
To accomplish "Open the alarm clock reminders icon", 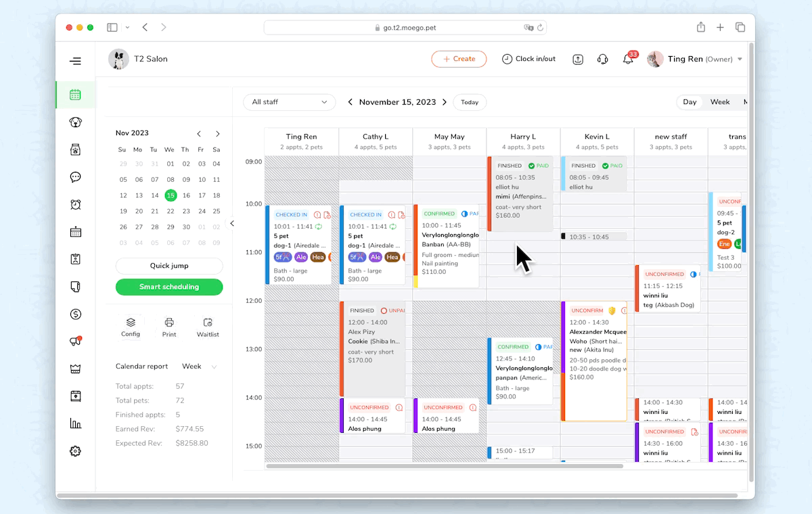I will click(75, 204).
